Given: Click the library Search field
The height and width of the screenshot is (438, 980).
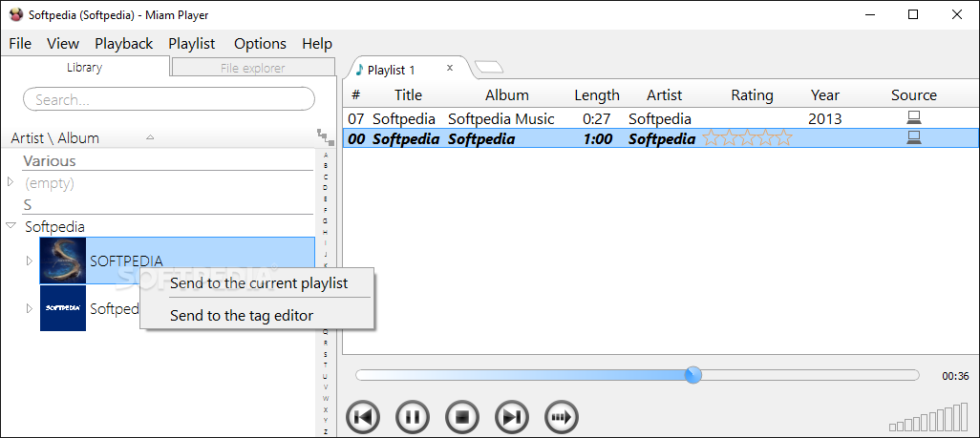Looking at the screenshot, I should (x=169, y=99).
